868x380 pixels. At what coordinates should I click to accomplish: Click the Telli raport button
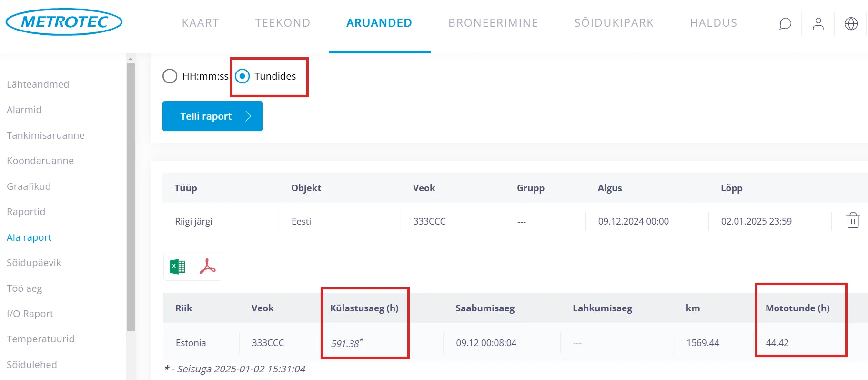point(212,116)
